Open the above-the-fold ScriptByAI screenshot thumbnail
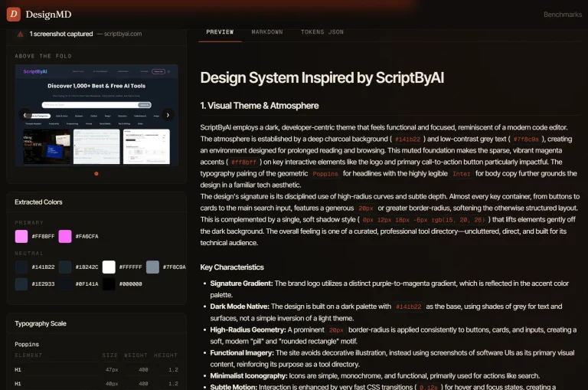 (96, 115)
